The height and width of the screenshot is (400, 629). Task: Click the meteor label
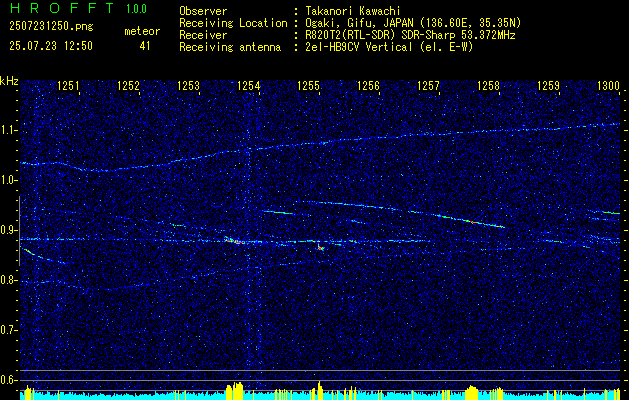click(142, 31)
